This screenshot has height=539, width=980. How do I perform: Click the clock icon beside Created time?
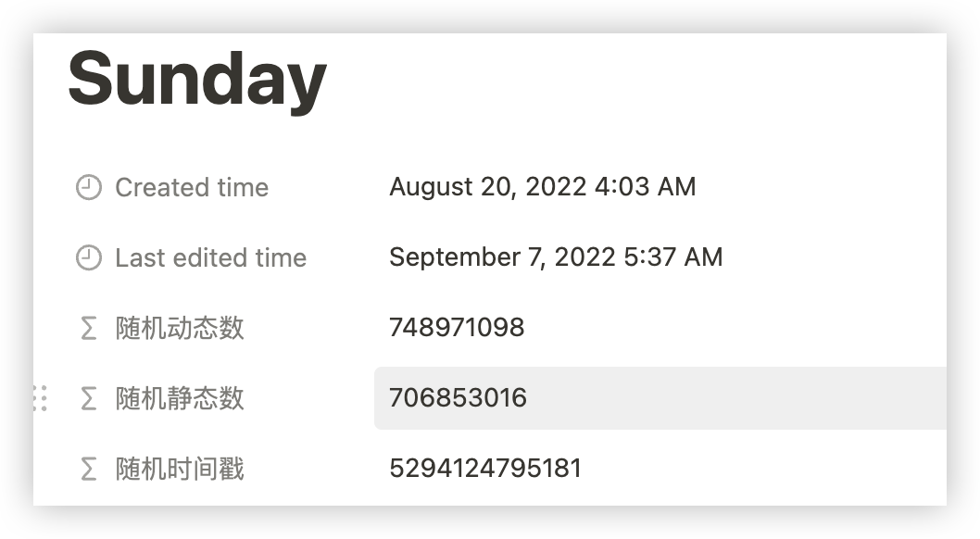[88, 188]
